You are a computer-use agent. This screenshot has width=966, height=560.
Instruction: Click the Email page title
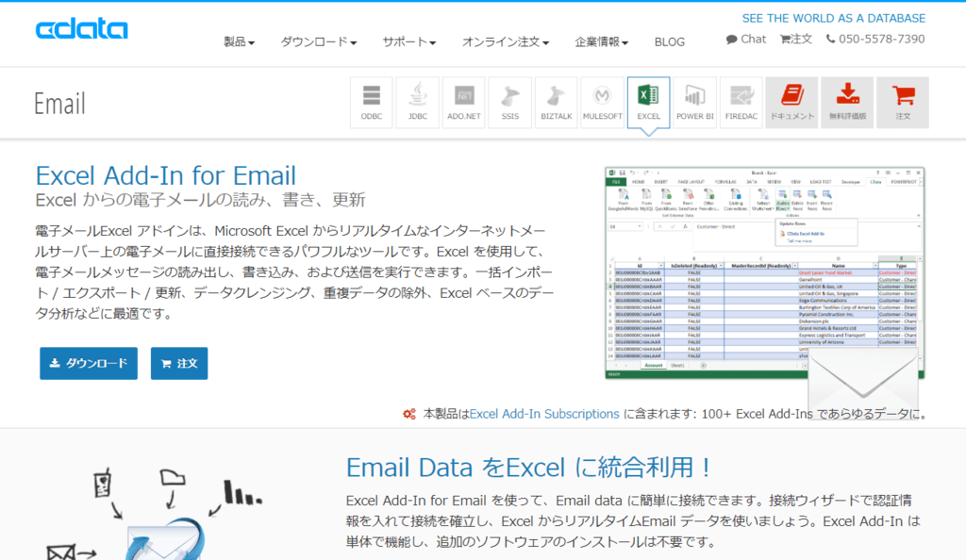pyautogui.click(x=59, y=104)
